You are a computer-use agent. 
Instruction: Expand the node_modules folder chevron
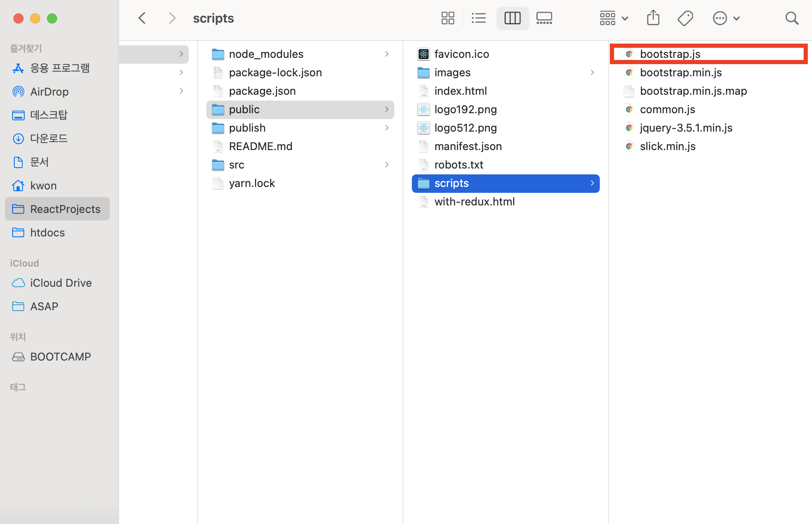coord(387,54)
